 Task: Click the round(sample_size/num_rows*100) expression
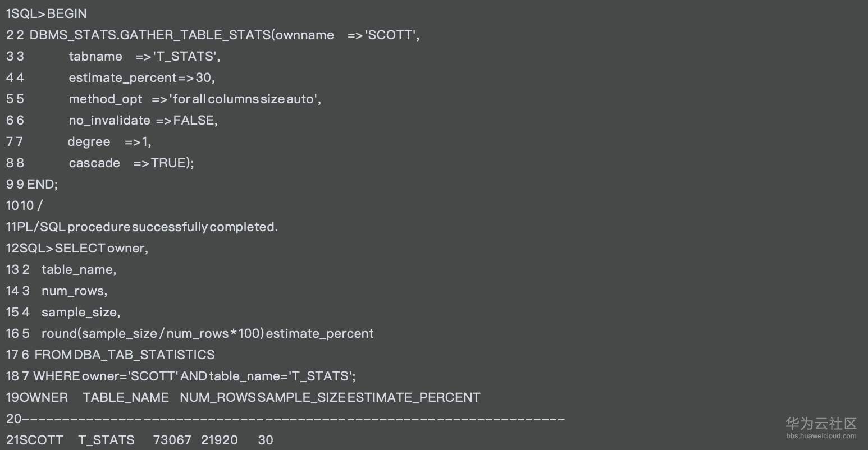153,333
